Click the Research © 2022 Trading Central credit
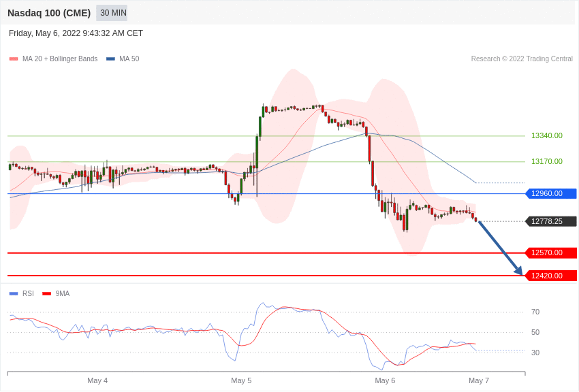Screen dimensions: 579x392 (x=522, y=59)
